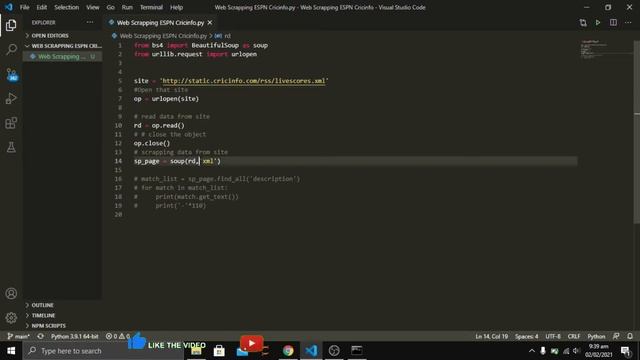Open the Testing flask view
The image size is (640, 360).
[11, 147]
